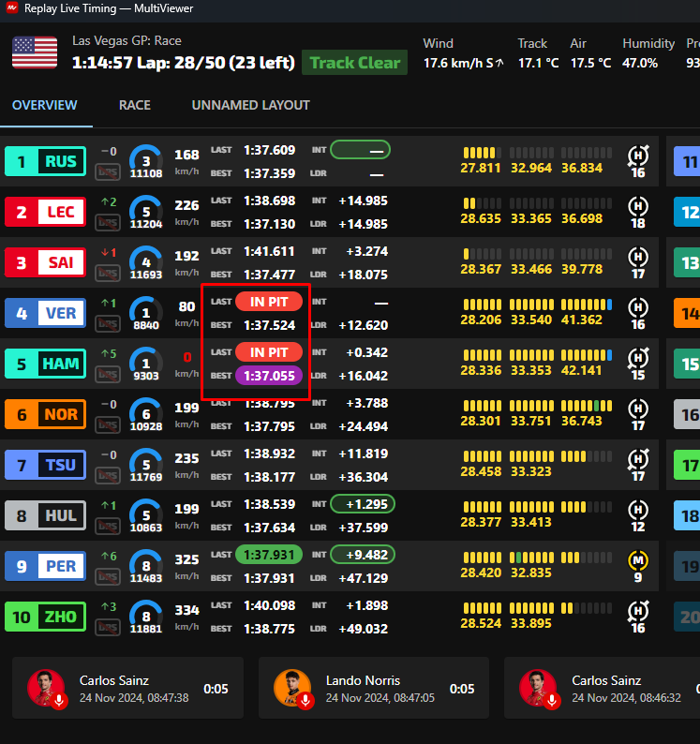This screenshot has width=700, height=744.
Task: Click the gear/RPM gauge for SAI
Action: (146, 263)
